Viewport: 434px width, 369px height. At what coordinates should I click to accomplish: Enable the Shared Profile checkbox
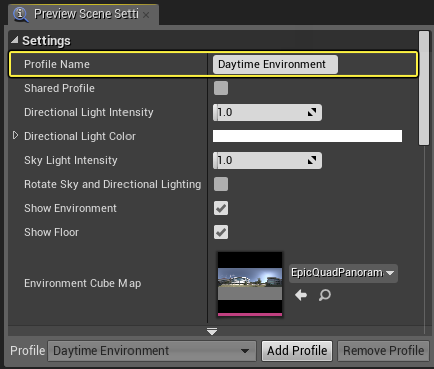(221, 88)
